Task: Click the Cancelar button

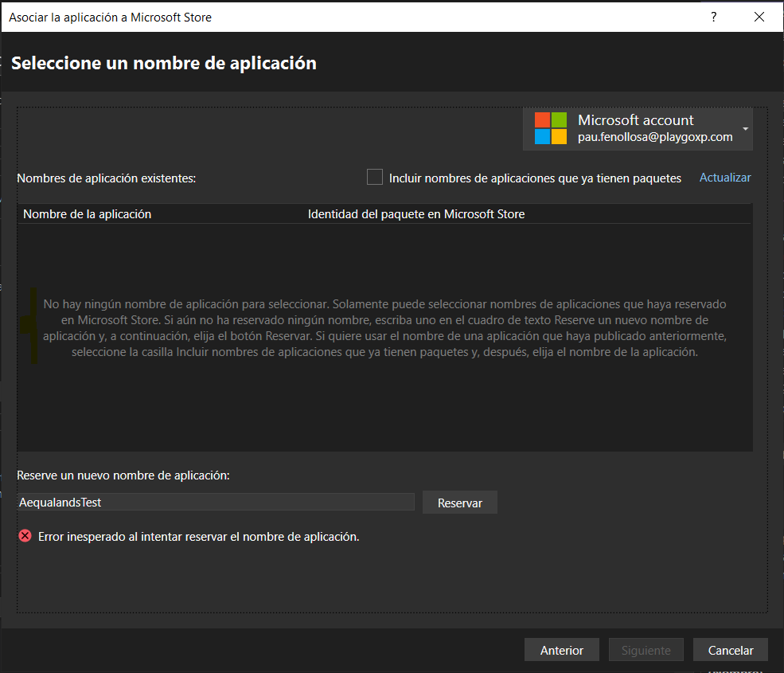Action: tap(731, 650)
